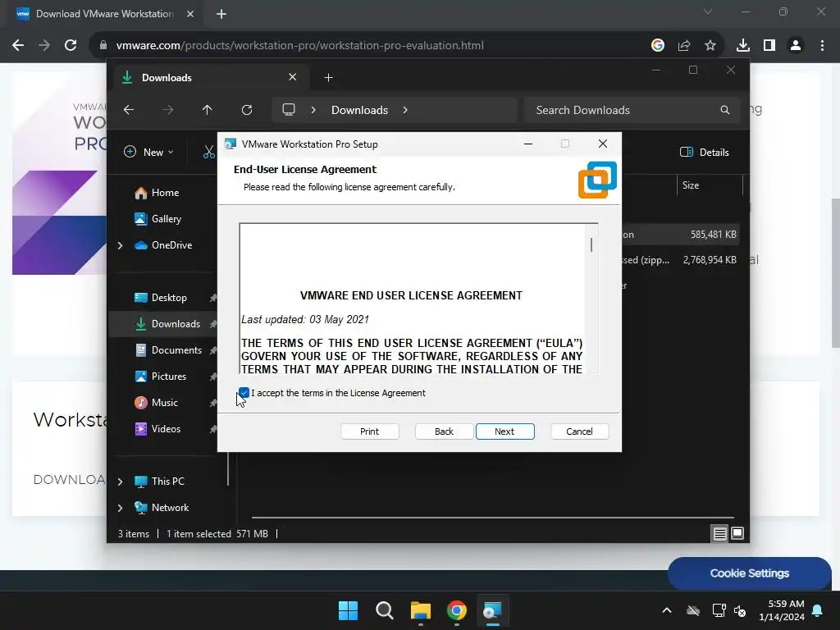Open the Chrome profile icon
This screenshot has height=630, width=840.
point(796,46)
